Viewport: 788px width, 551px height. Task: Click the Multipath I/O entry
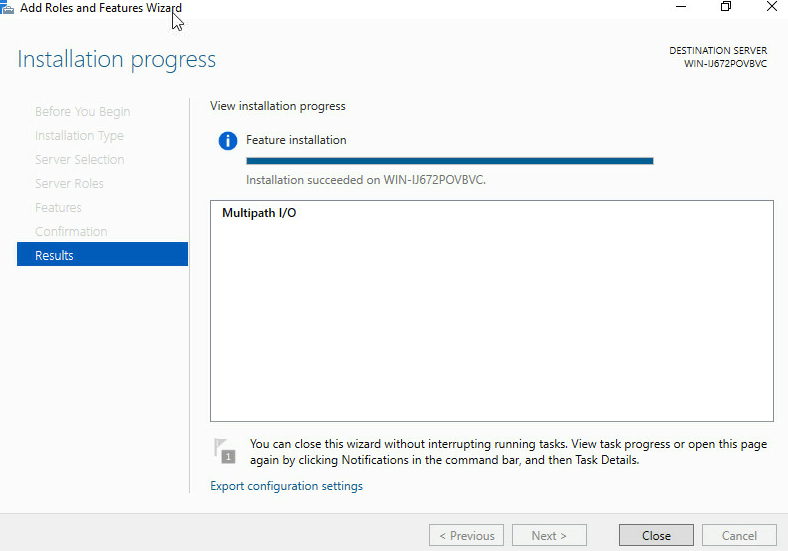point(259,213)
